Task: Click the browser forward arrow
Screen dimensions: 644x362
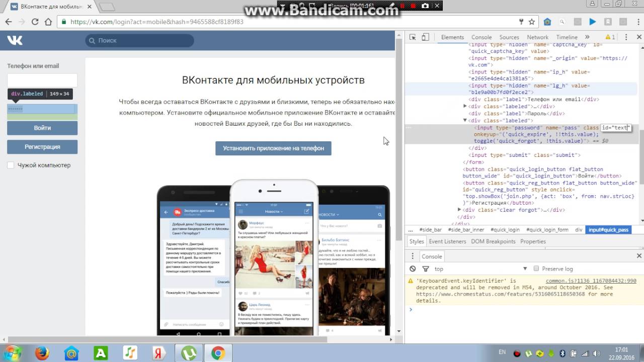Action: pyautogui.click(x=22, y=22)
